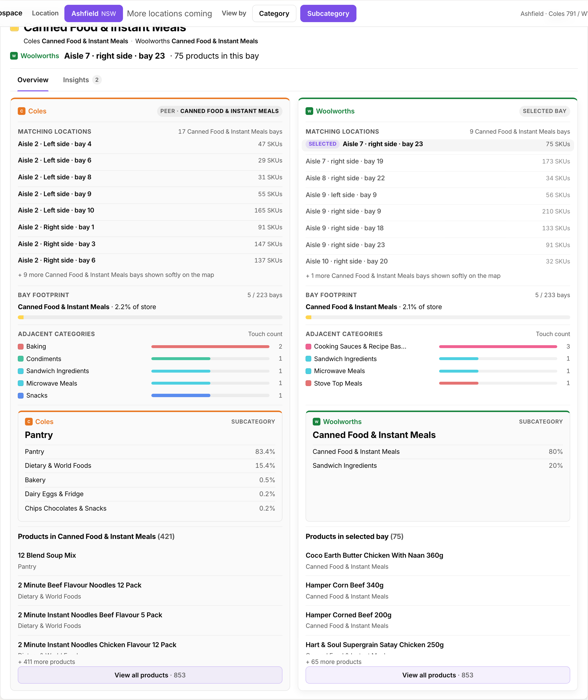Viewport: 588px width, 700px height.
Task: Select Woolworths Aisle 9 right side bay 18
Action: tap(438, 228)
